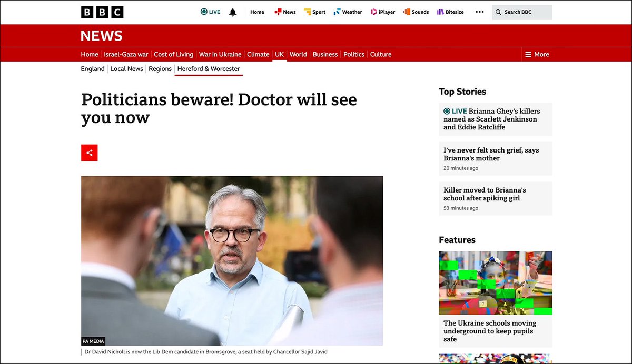Open the three-dot more menu
Screen dimensions: 632x364
(479, 12)
